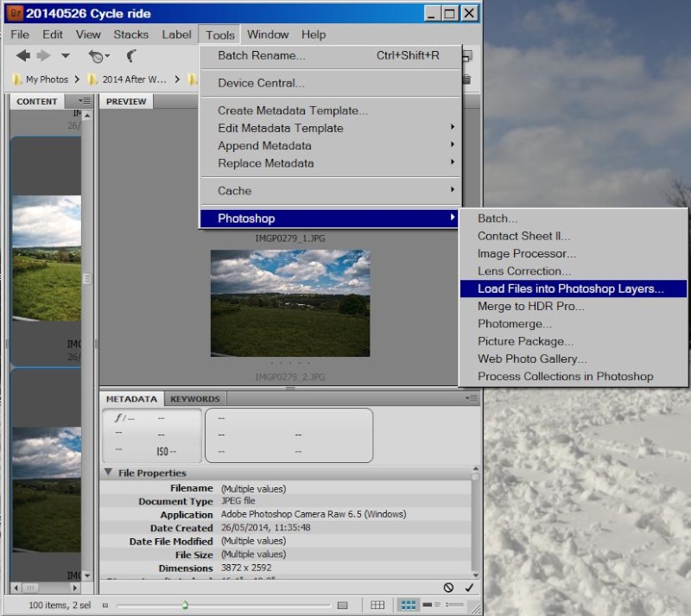Expand the Cache submenu
This screenshot has width=691, height=616.
(330, 190)
